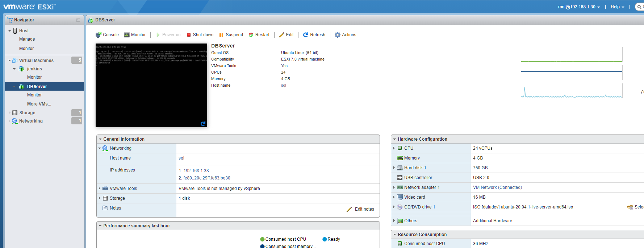Suspend the virtual machine
644x248 pixels.
click(231, 35)
